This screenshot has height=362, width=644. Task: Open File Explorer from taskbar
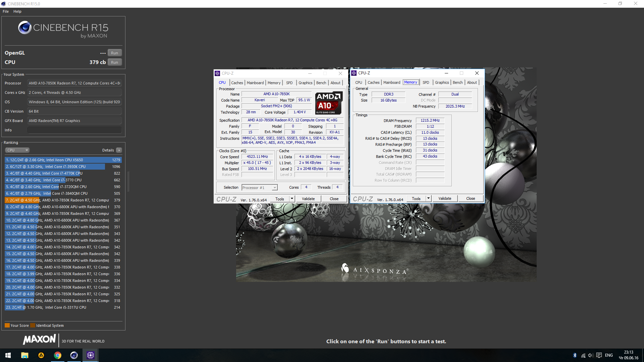click(24, 355)
